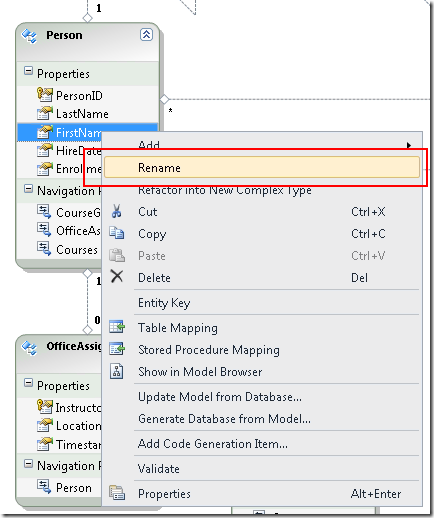Screen dimensions: 434x518
Task: Click the Table Mapping icon
Action: 117,327
